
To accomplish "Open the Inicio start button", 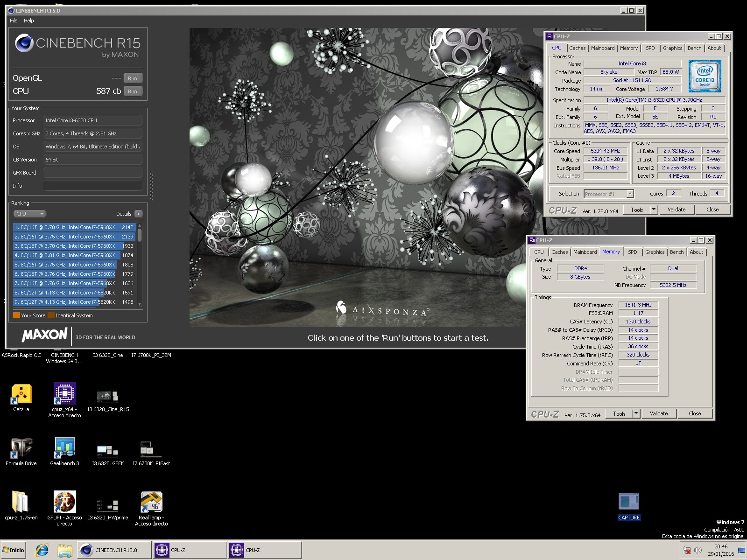I will pyautogui.click(x=14, y=550).
